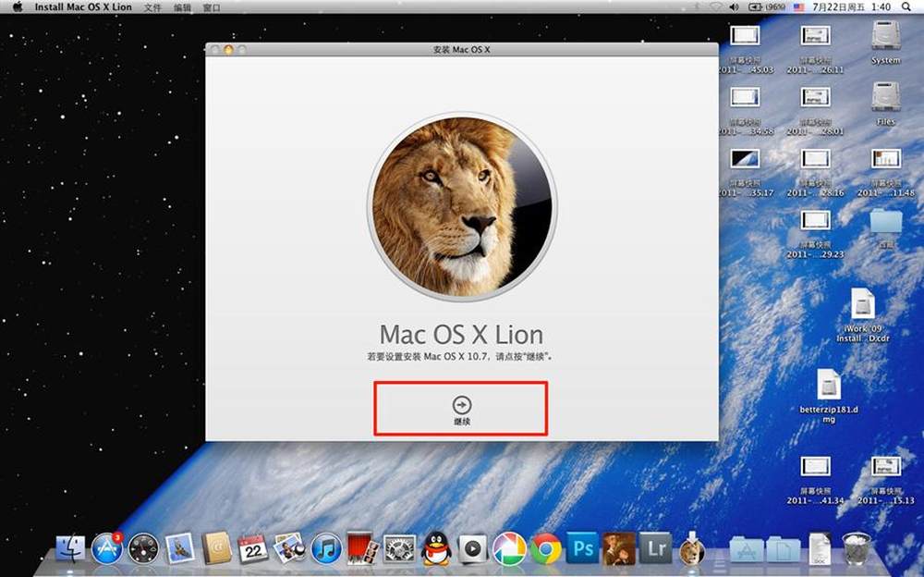Open Dashboard from the Dock
924x577 pixels.
(143, 548)
